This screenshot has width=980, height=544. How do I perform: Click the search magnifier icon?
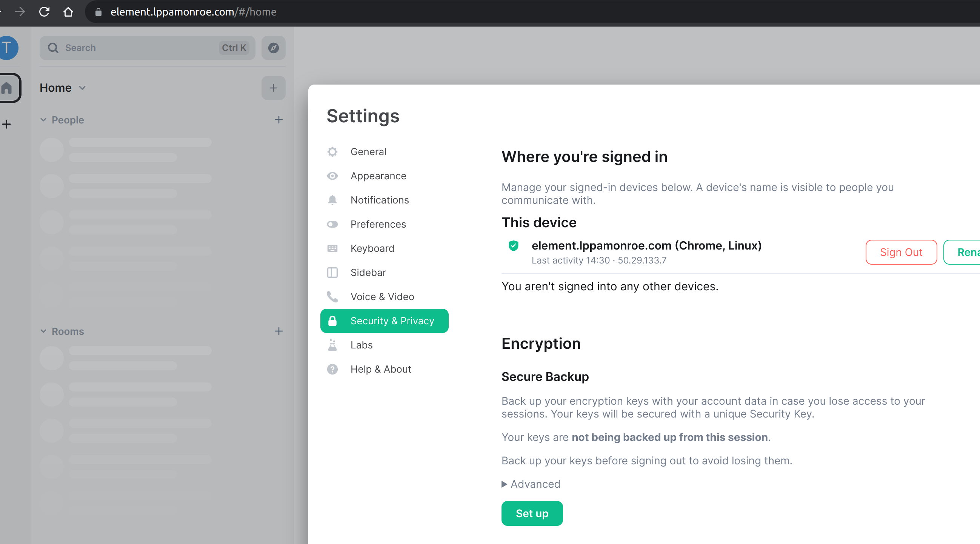point(53,48)
